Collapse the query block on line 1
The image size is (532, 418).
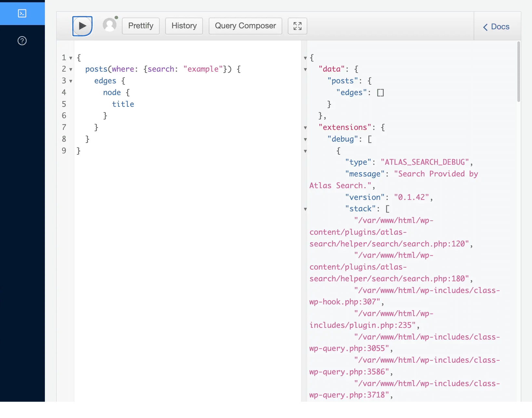71,58
